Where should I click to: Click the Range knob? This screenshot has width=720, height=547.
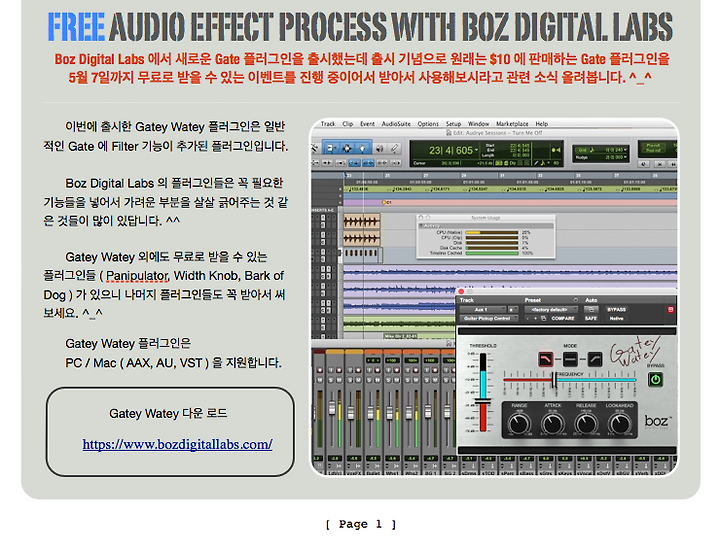click(519, 423)
